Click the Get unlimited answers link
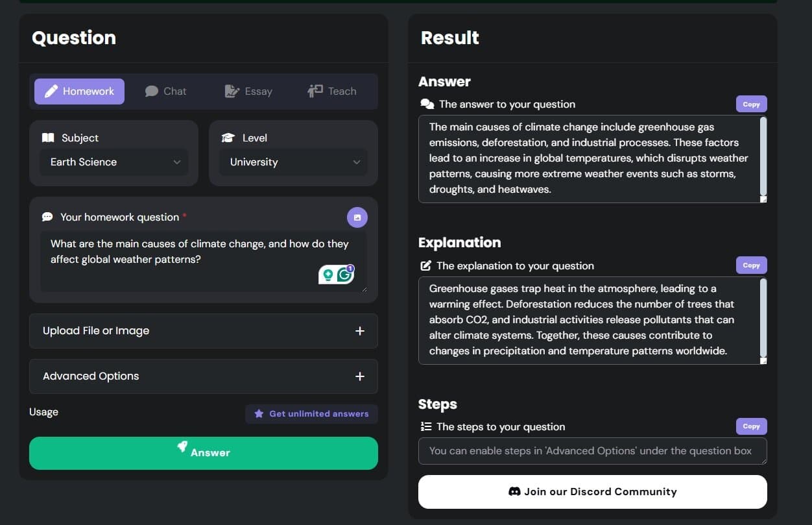The width and height of the screenshot is (812, 525). click(311, 413)
